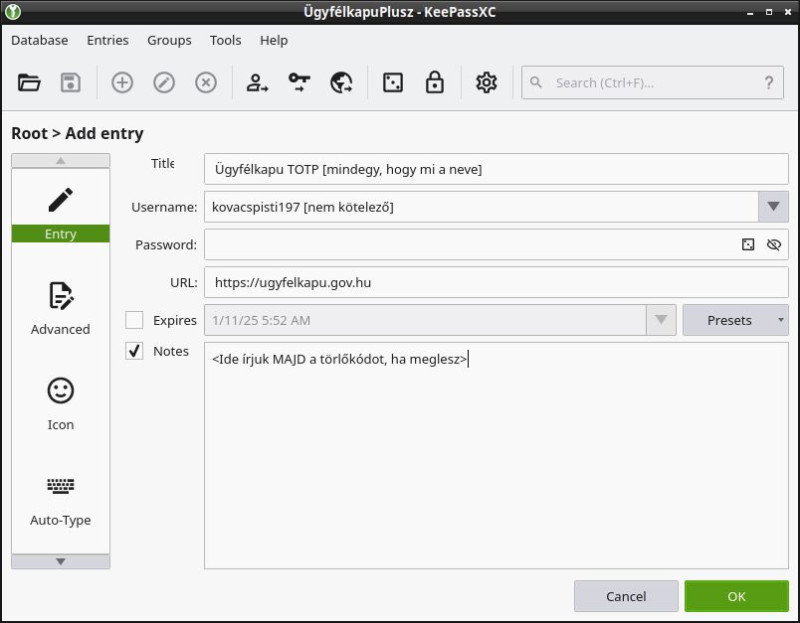Click the URL field with ugyfelkapu.gov.hu

[x=496, y=282]
